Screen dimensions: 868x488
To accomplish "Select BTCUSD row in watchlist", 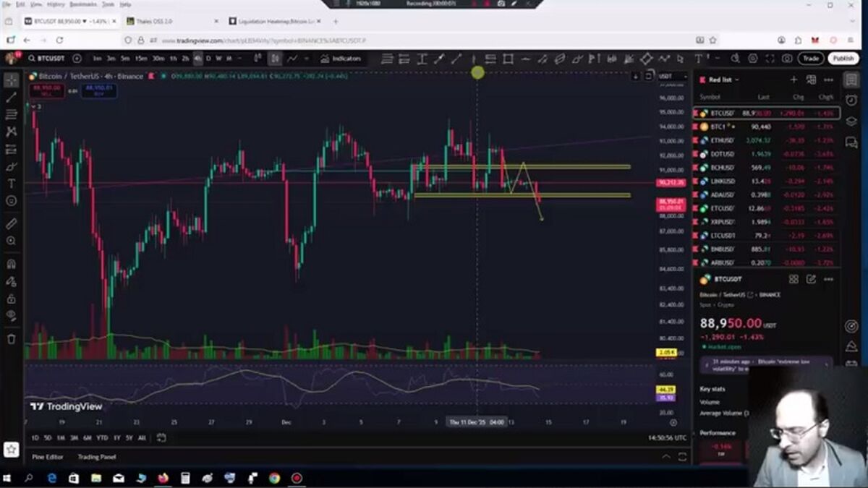I will coord(767,114).
